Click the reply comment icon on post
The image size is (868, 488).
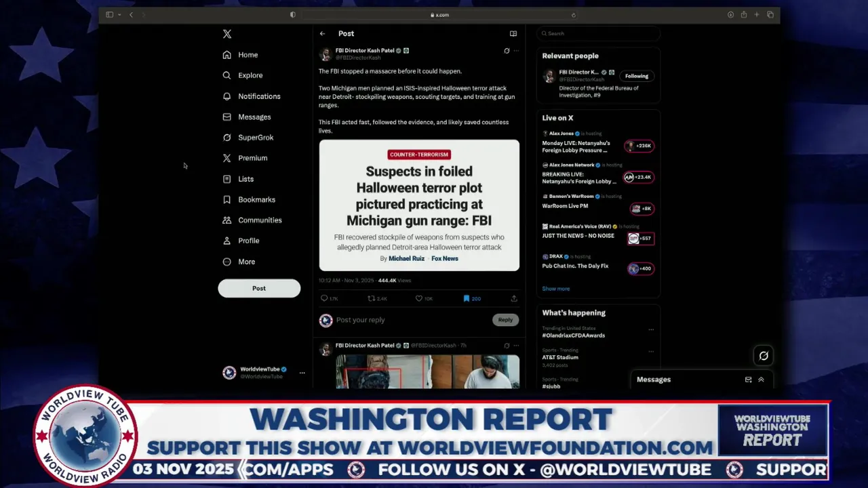click(x=324, y=298)
